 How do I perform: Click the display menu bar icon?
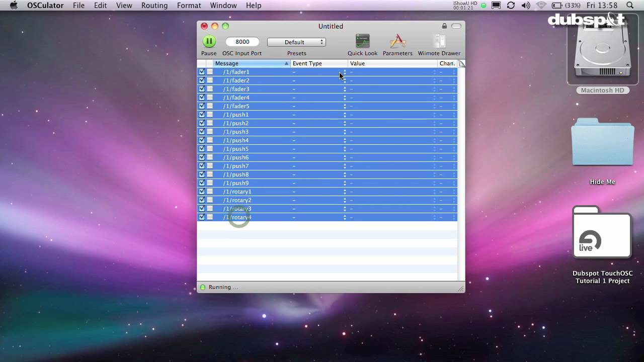[496, 6]
